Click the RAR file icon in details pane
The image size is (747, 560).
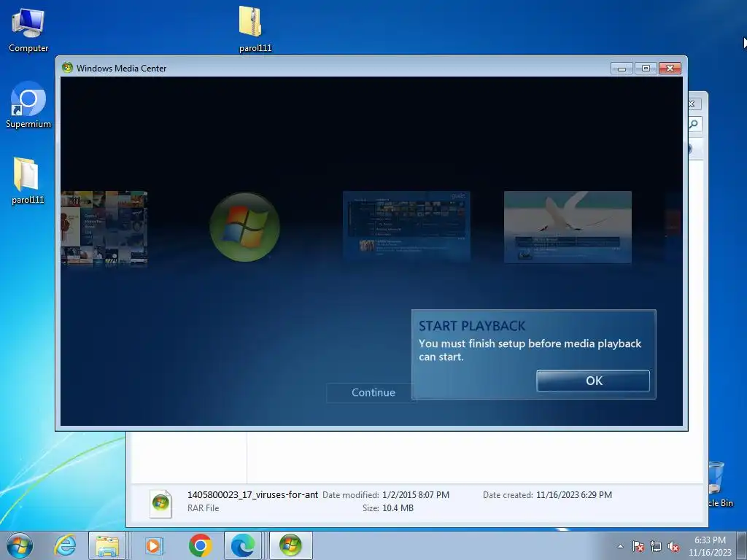coord(160,503)
